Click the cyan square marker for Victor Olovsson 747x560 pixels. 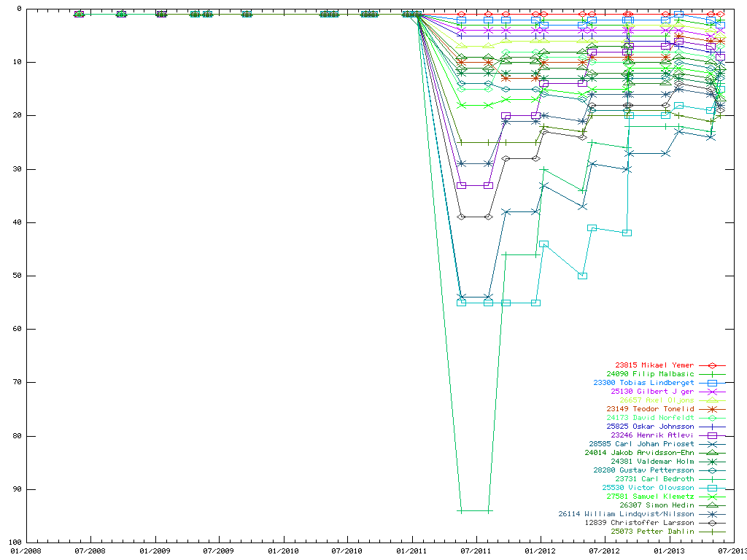pos(712,488)
